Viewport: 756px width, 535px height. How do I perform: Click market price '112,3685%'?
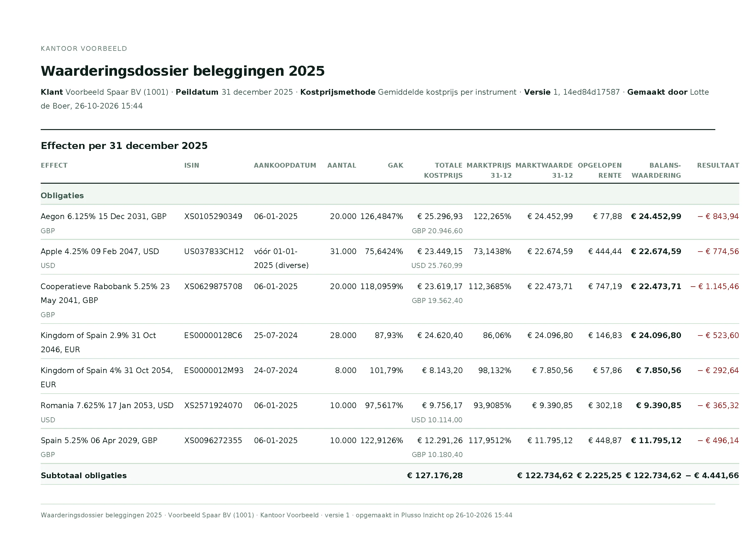[x=490, y=286]
